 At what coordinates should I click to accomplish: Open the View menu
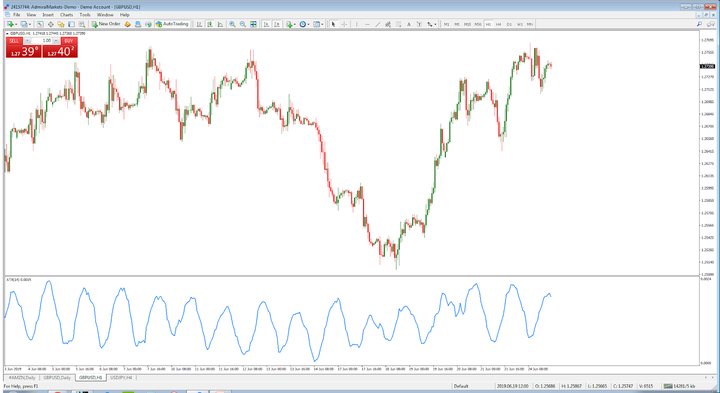pos(31,15)
